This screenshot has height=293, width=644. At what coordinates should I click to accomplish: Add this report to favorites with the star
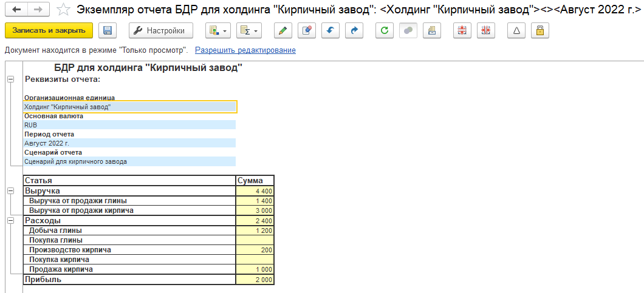(63, 10)
